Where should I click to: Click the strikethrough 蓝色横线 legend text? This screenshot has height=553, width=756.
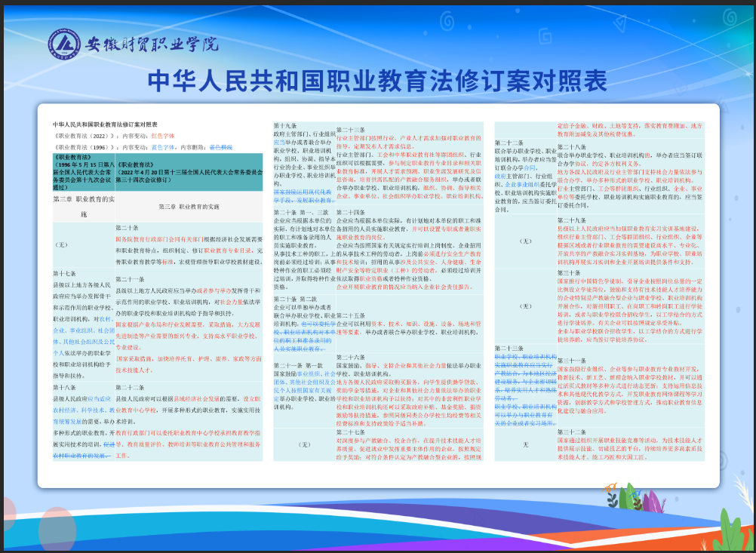pyautogui.click(x=220, y=148)
